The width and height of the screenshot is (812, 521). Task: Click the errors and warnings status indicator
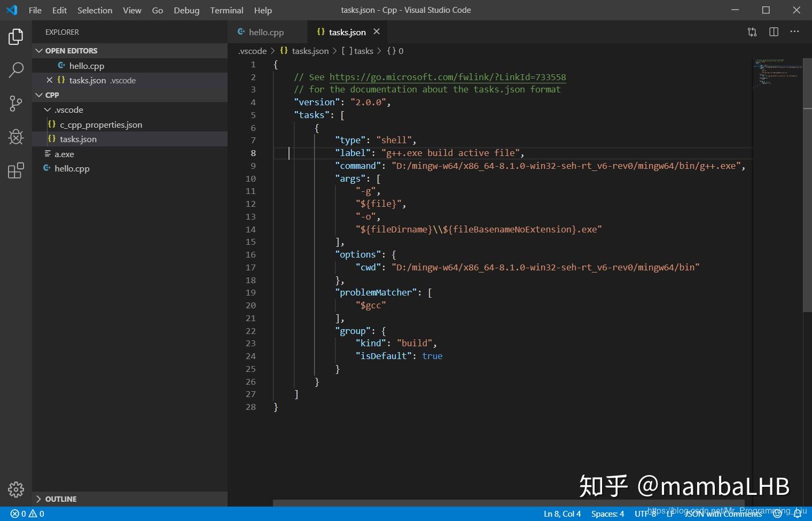click(x=26, y=514)
